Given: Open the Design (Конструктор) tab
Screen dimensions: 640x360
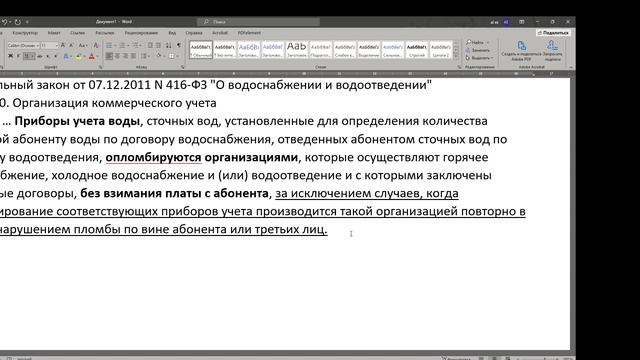Looking at the screenshot, I should point(25,33).
